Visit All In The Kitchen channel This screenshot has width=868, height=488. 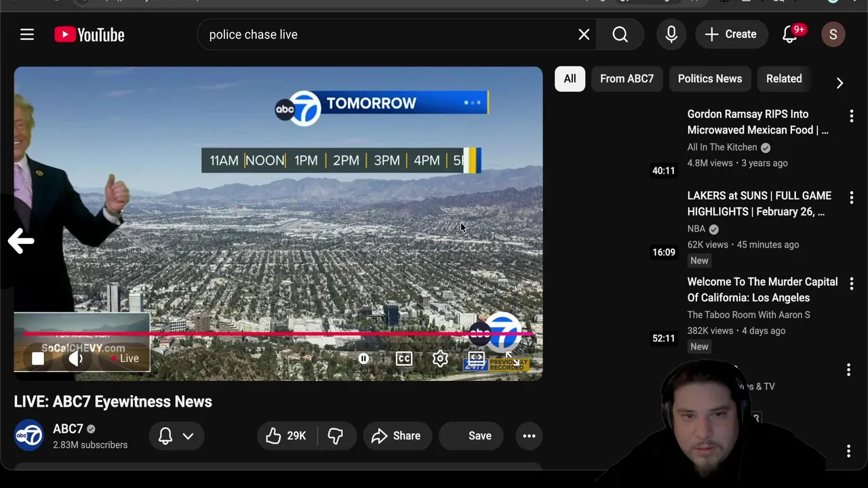722,147
